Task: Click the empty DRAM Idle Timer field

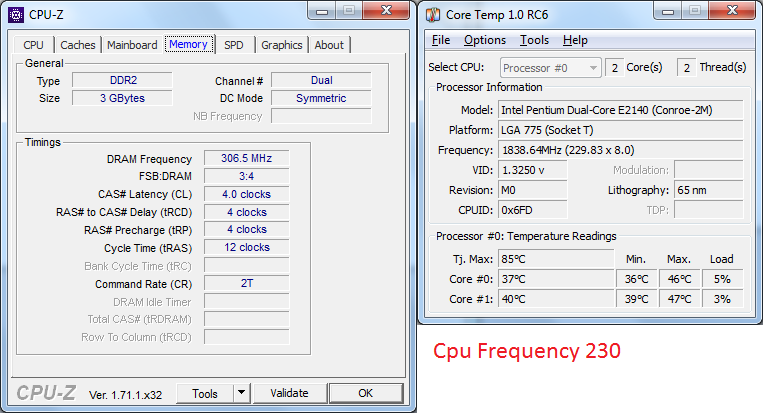Action: (x=247, y=302)
